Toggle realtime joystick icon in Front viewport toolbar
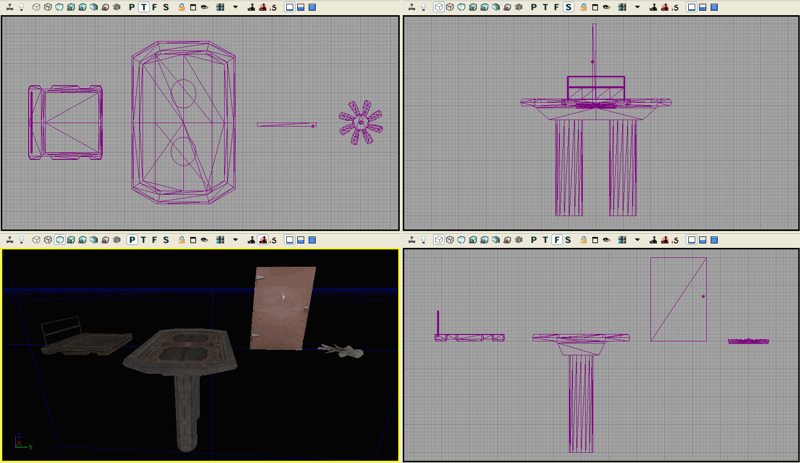800x463 pixels. click(x=412, y=240)
